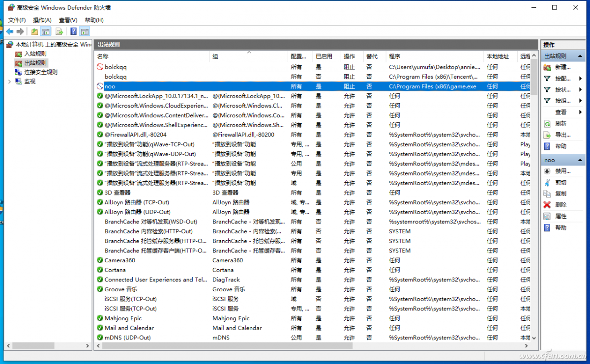
Task: Click the 按组... filter funnel icon
Action: click(x=547, y=101)
